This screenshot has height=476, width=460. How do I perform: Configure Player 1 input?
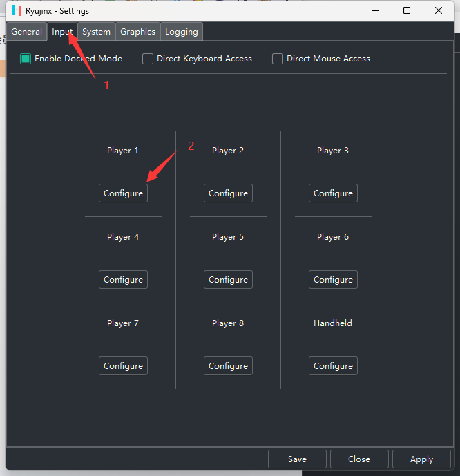(123, 193)
